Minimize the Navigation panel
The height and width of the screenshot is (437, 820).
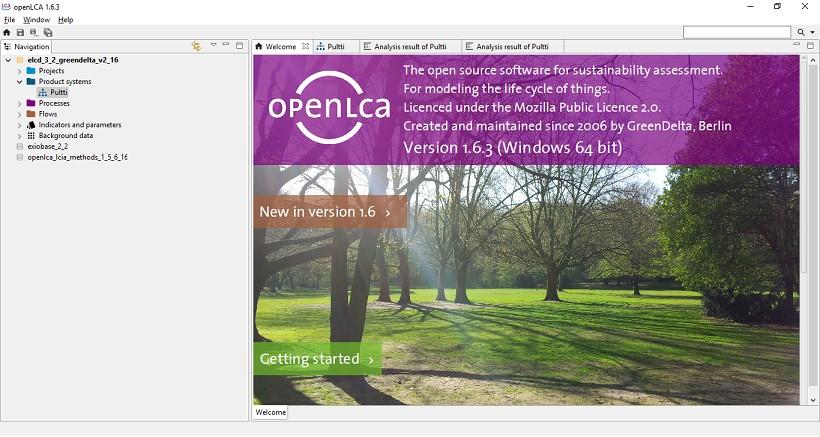226,45
